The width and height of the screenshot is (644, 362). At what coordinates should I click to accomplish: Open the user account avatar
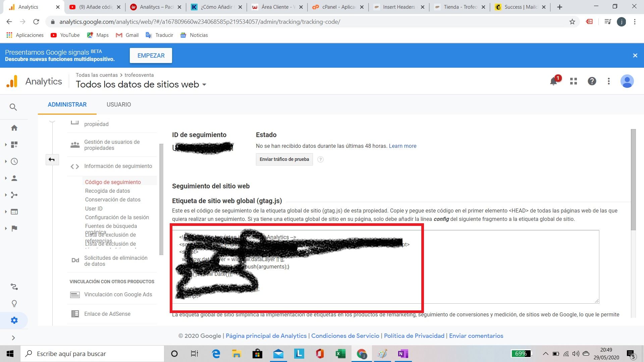[627, 81]
